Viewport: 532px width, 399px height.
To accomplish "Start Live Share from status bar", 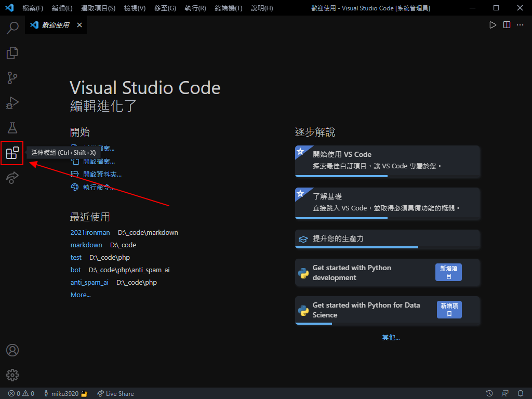I will (115, 394).
